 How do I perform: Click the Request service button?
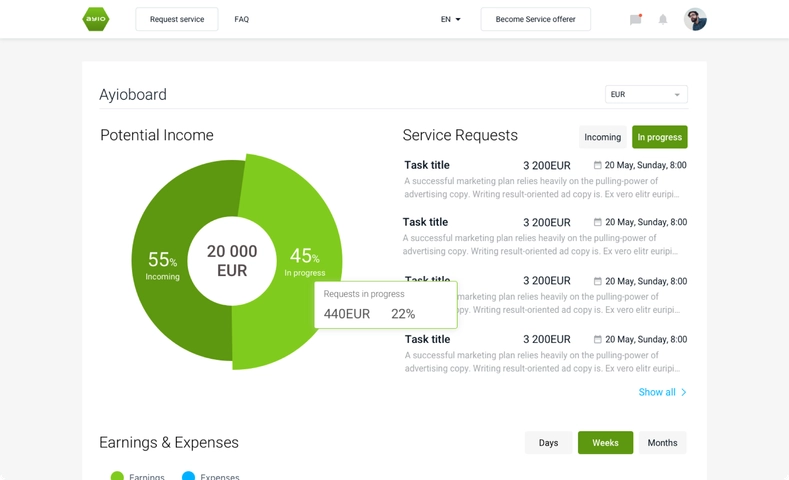pyautogui.click(x=177, y=19)
